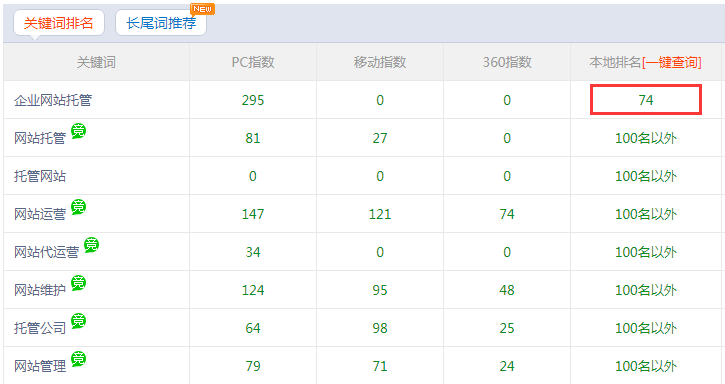
Task: Click green 竞 icon beside 托管公司
Action: coord(78,321)
